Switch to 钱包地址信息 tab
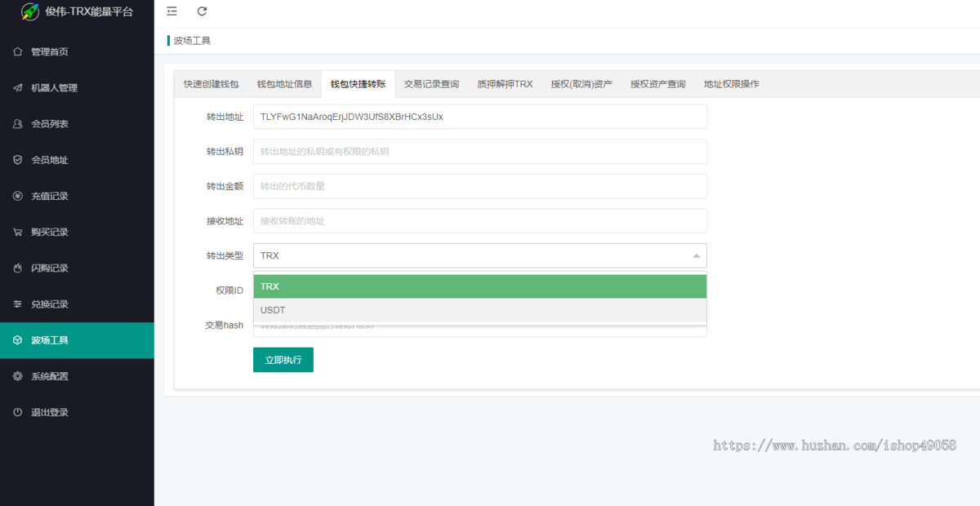 [x=284, y=84]
